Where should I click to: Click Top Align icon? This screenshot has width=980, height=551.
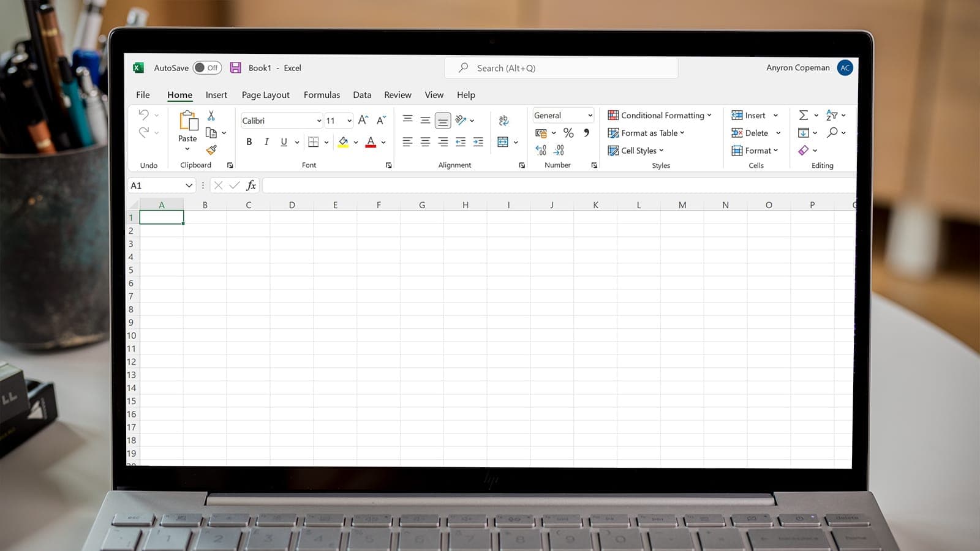click(x=407, y=119)
